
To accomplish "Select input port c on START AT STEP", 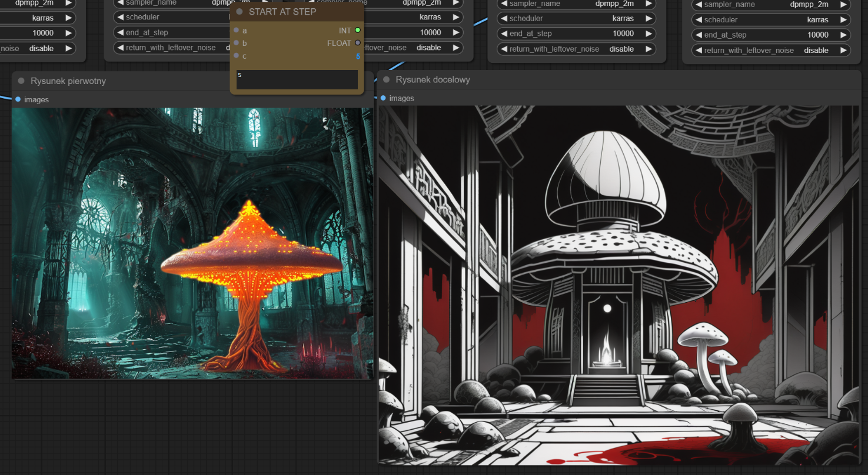I will (236, 56).
